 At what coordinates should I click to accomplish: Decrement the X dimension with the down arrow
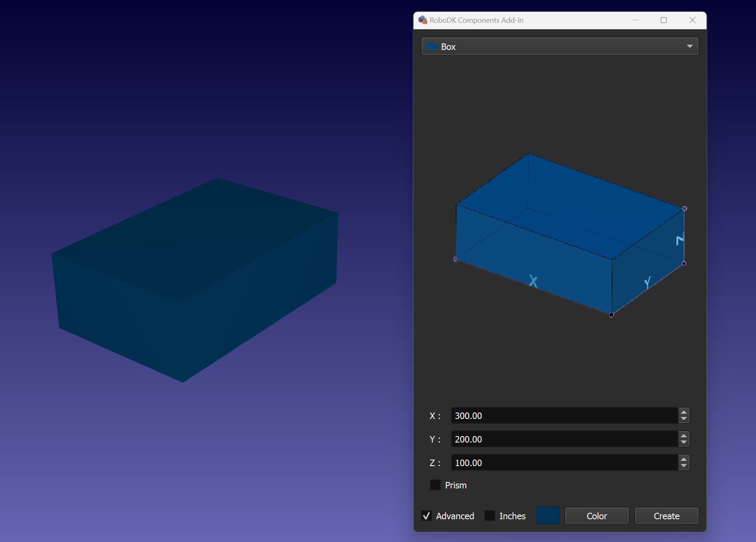(683, 419)
